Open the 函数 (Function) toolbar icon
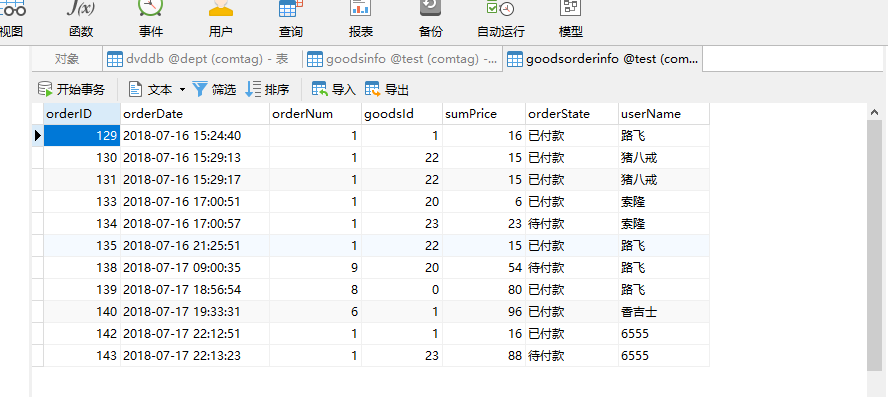The width and height of the screenshot is (888, 397). pyautogui.click(x=81, y=18)
